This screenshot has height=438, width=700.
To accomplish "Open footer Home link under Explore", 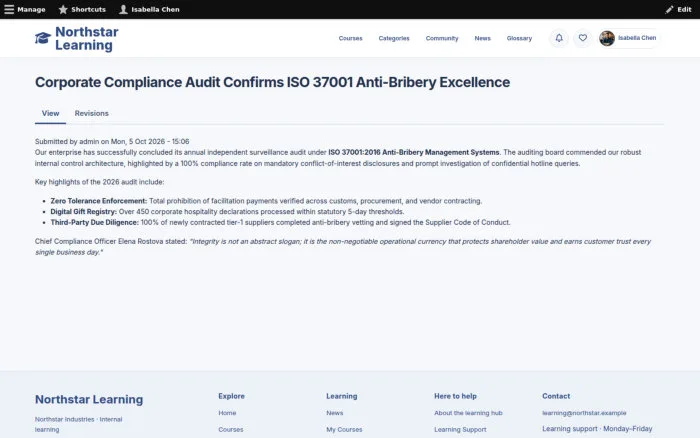I will tap(227, 413).
